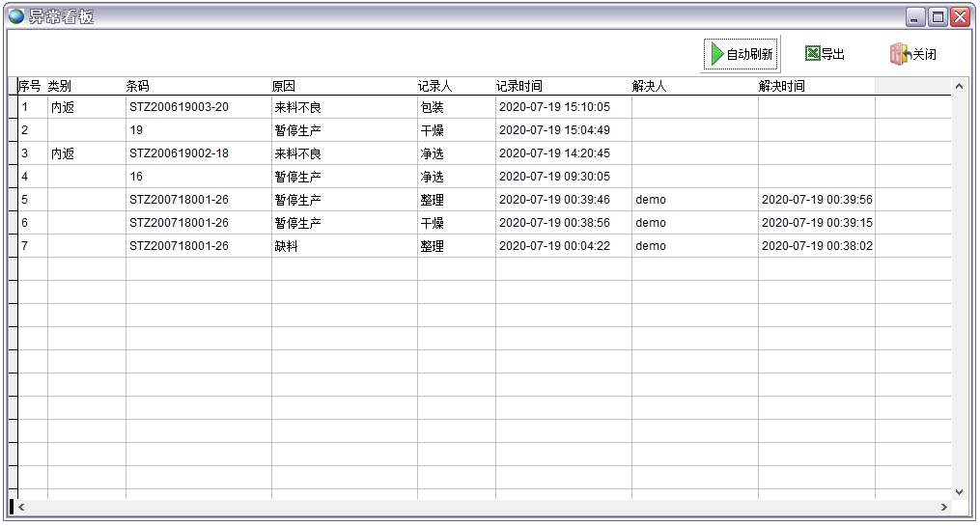This screenshot has height=526, width=980.
Task: Sort by the 记录时间 column header
Action: click(x=563, y=86)
